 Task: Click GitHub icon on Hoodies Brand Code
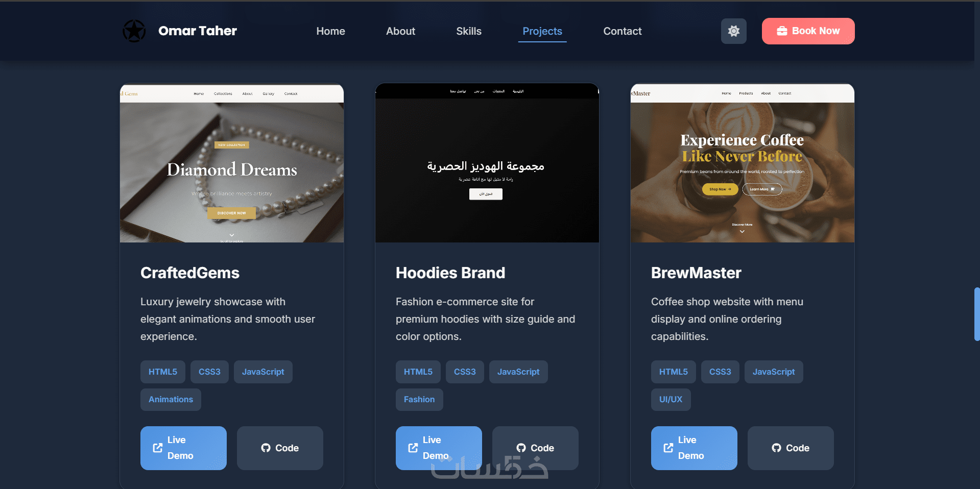click(521, 448)
